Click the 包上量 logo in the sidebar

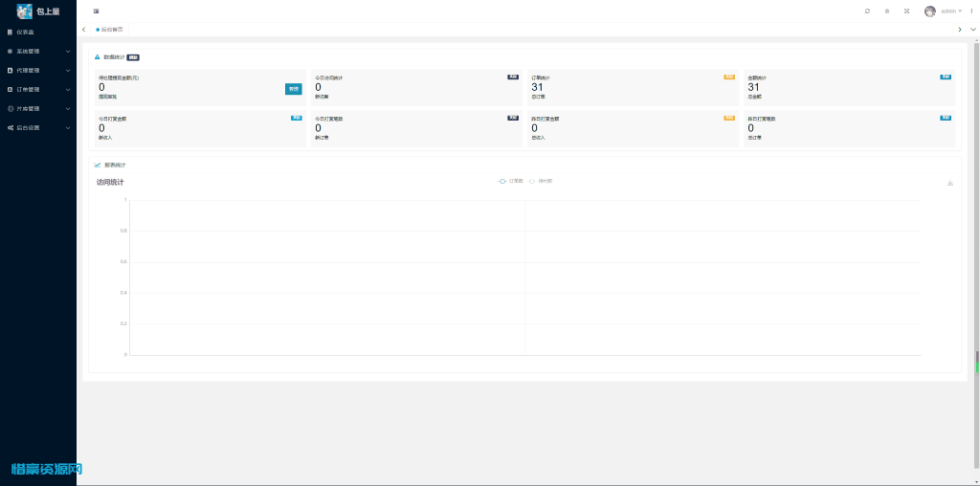(x=37, y=11)
